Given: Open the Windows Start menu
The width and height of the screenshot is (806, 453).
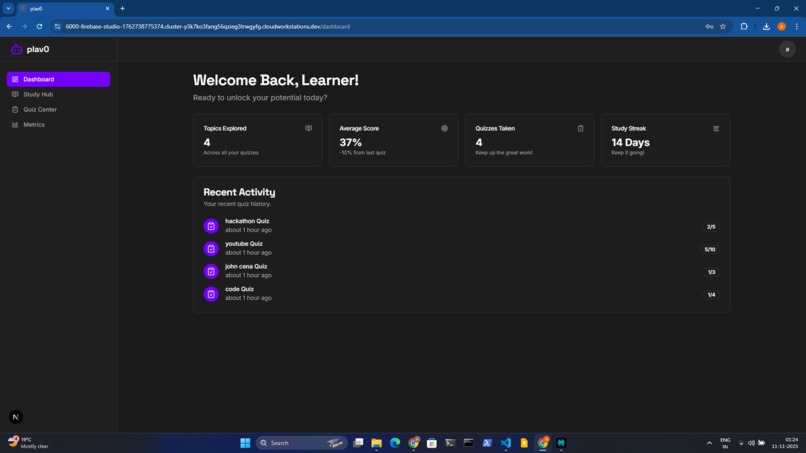Looking at the screenshot, I should pyautogui.click(x=245, y=443).
